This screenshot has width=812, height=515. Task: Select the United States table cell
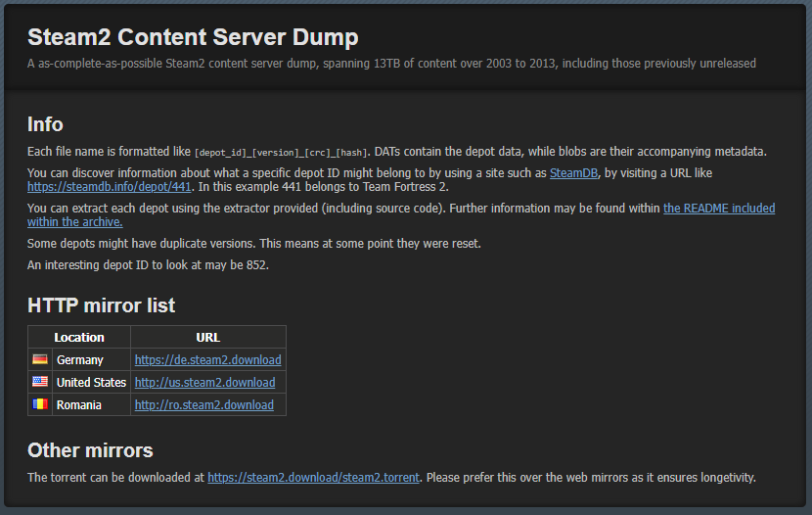pyautogui.click(x=91, y=383)
